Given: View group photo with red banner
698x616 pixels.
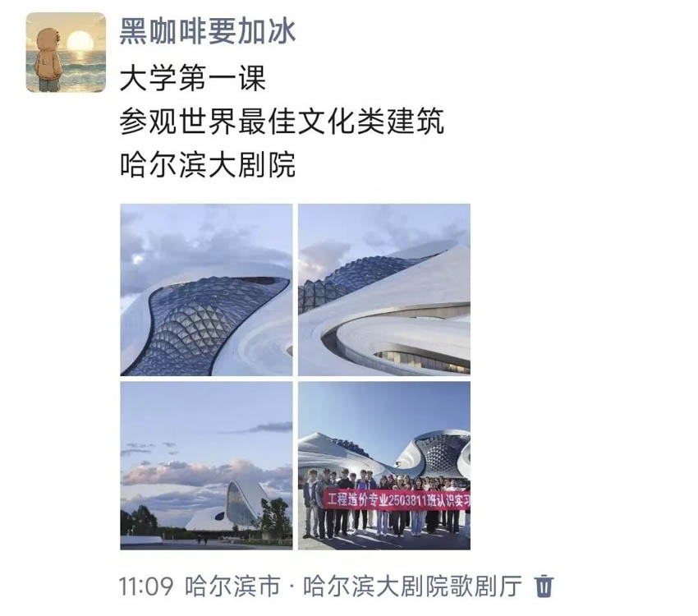Looking at the screenshot, I should coord(384,466).
